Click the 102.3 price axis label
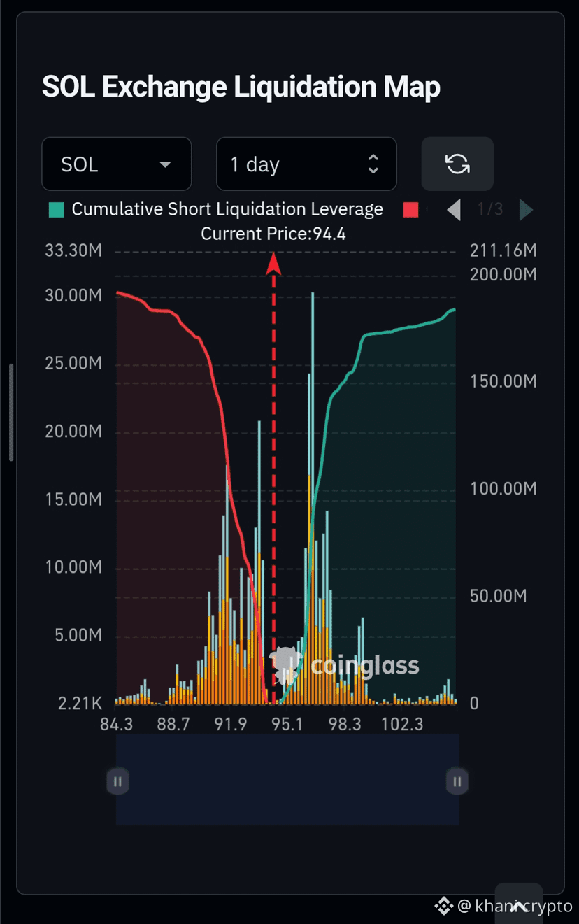This screenshot has height=924, width=579. pos(401,724)
